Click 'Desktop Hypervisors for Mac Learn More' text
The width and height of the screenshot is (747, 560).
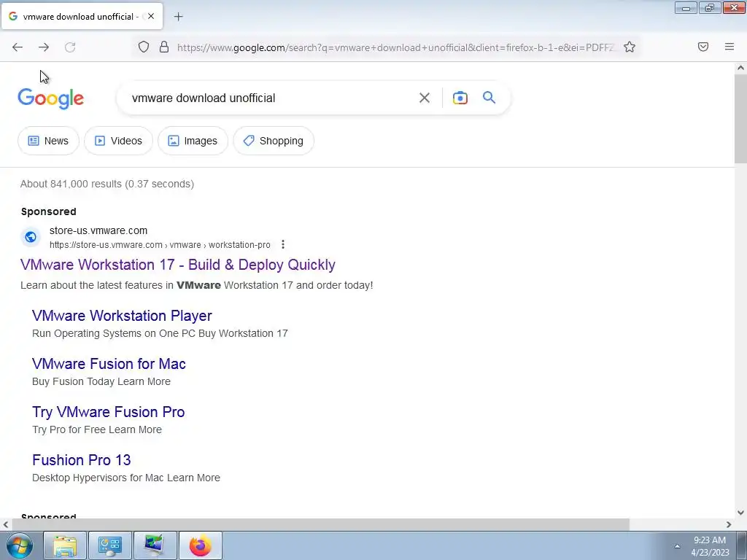(125, 478)
